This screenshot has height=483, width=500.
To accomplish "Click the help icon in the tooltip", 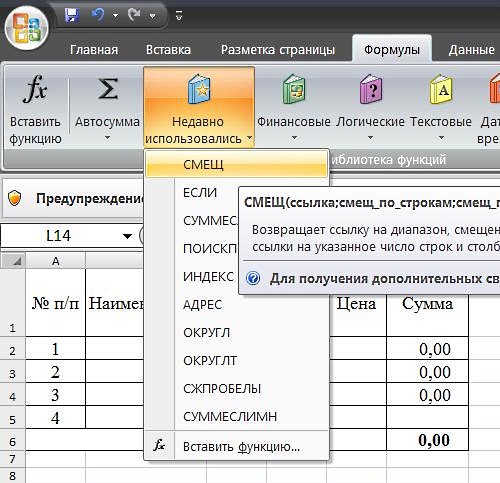I will point(253,278).
